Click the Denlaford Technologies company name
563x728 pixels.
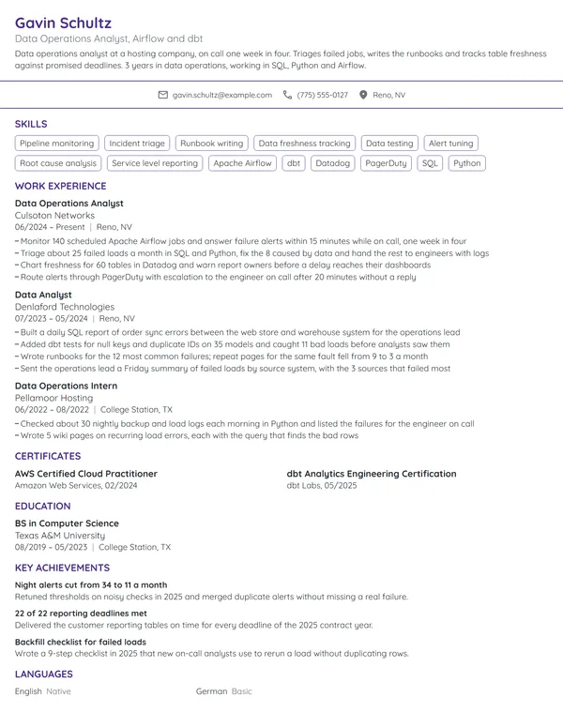[65, 307]
